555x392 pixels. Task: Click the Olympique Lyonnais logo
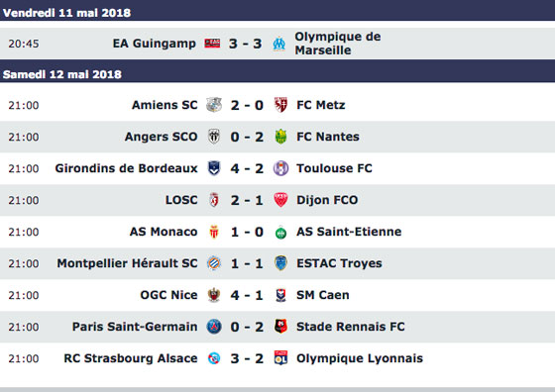280,358
